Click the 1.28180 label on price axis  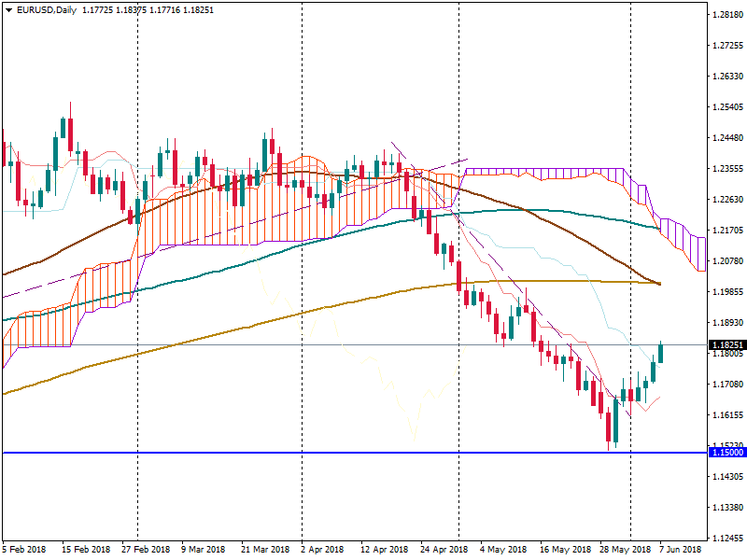726,15
